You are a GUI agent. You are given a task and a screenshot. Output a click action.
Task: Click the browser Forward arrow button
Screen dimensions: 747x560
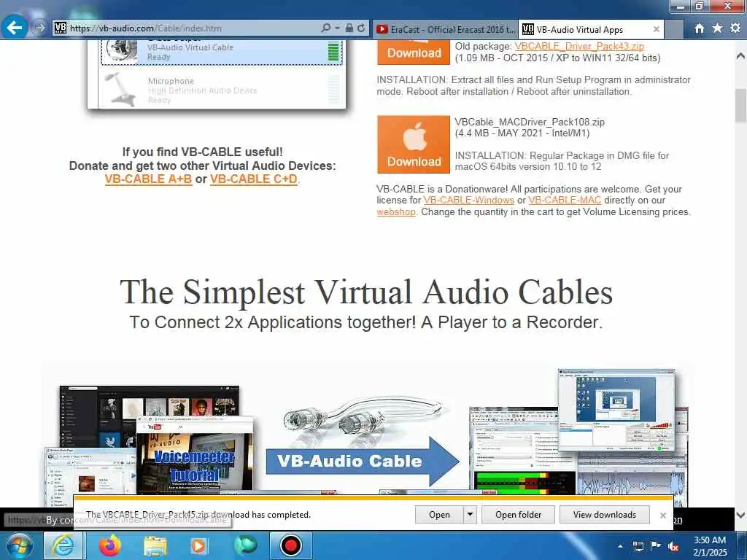click(x=39, y=28)
